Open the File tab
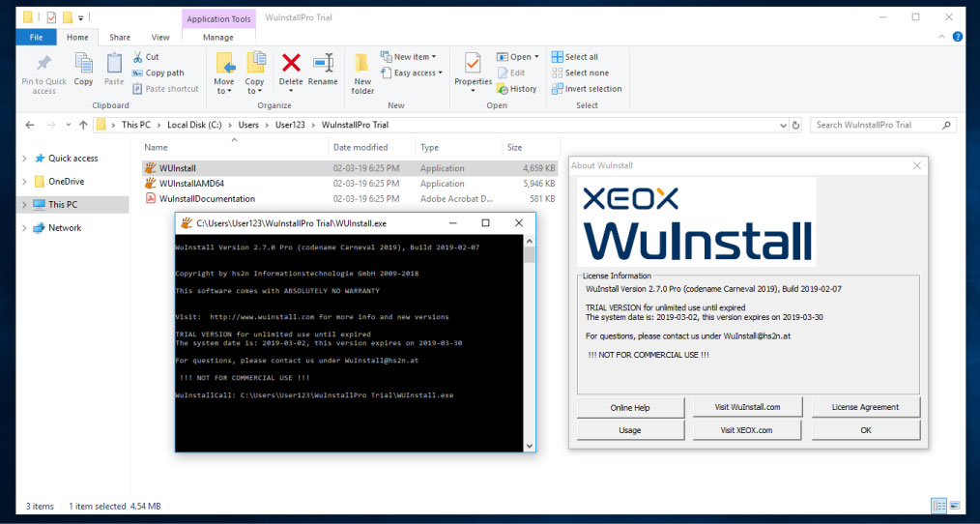 [37, 38]
